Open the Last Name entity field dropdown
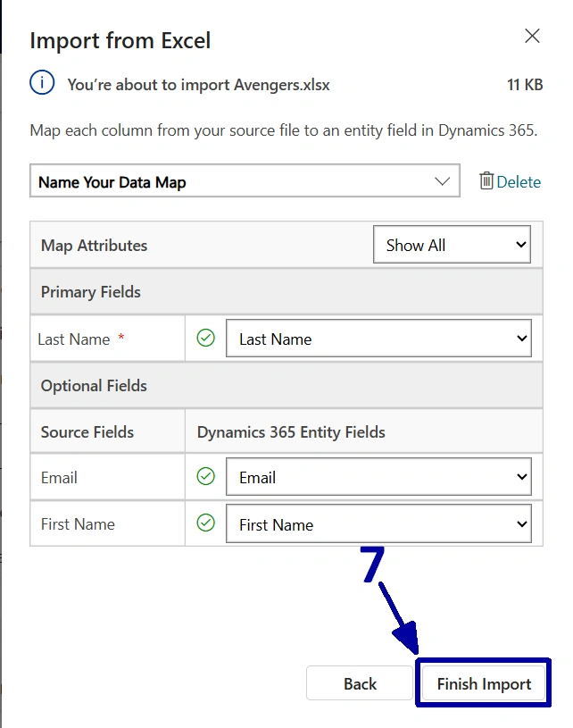 coord(378,339)
